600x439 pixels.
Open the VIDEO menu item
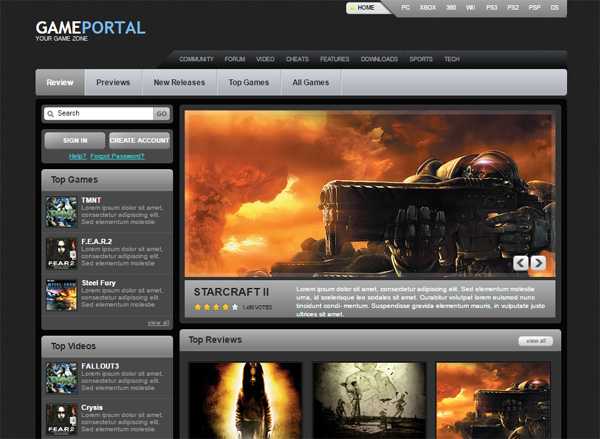click(x=265, y=59)
